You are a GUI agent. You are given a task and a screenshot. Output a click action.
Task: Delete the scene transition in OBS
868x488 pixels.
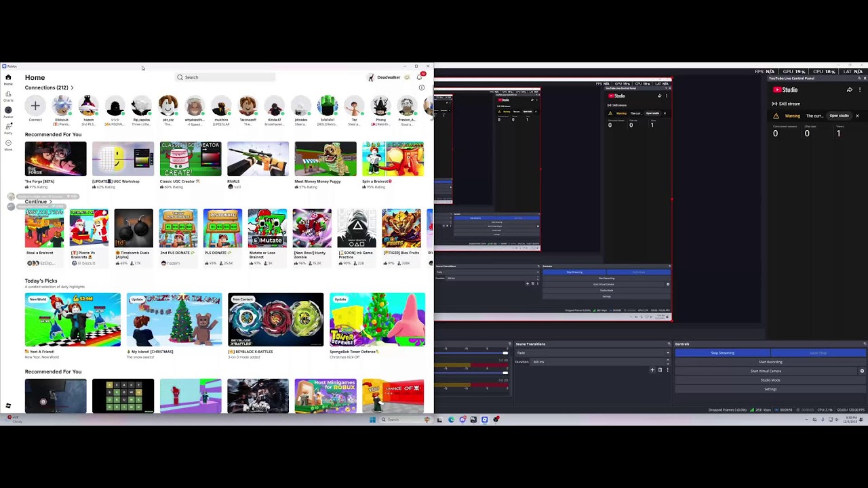660,370
